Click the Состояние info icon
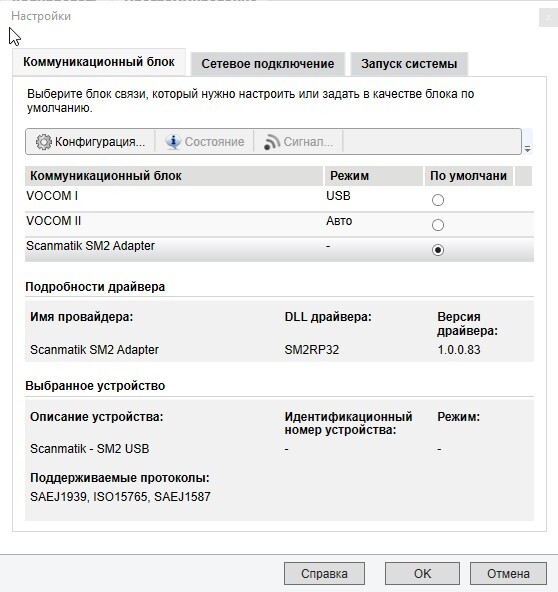The image size is (558, 592). tap(173, 142)
